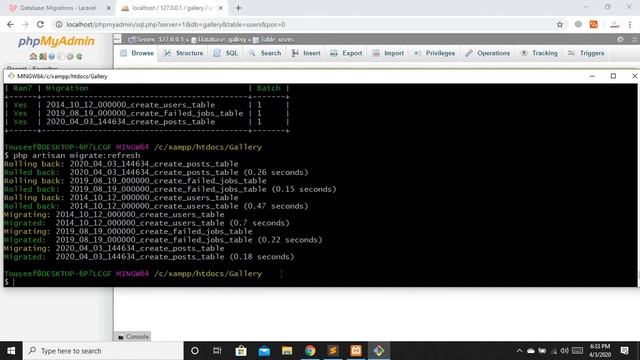
Task: Show hidden system tray icons
Action: coord(519,351)
